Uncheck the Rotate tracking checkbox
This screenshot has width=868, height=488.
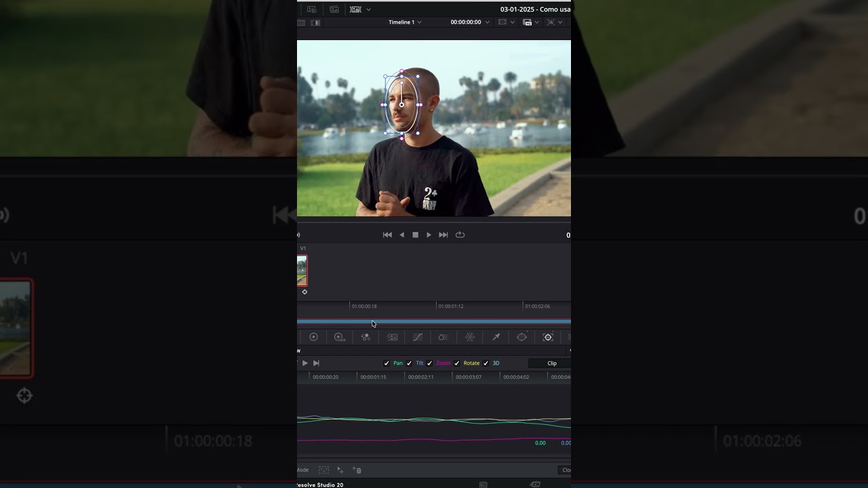[x=456, y=363]
